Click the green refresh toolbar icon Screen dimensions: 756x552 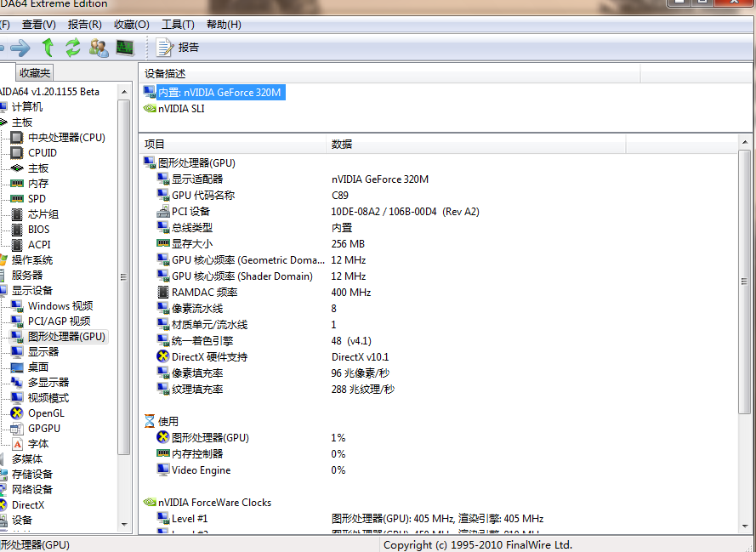[73, 48]
